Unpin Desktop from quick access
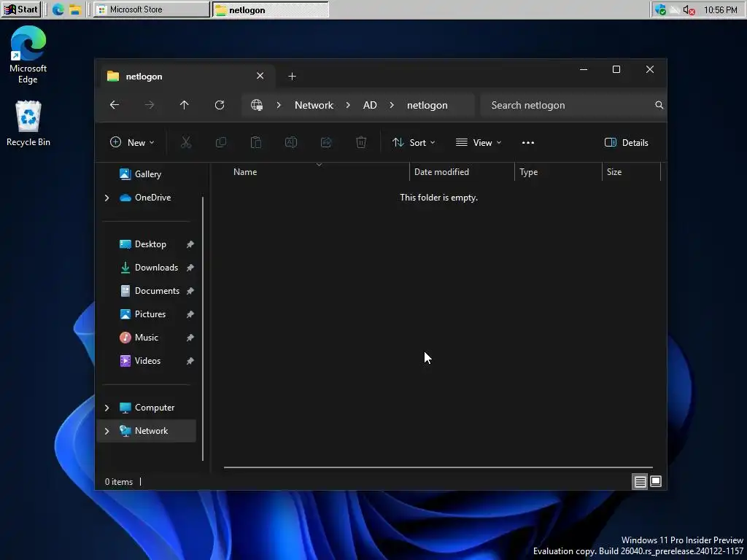 190,244
